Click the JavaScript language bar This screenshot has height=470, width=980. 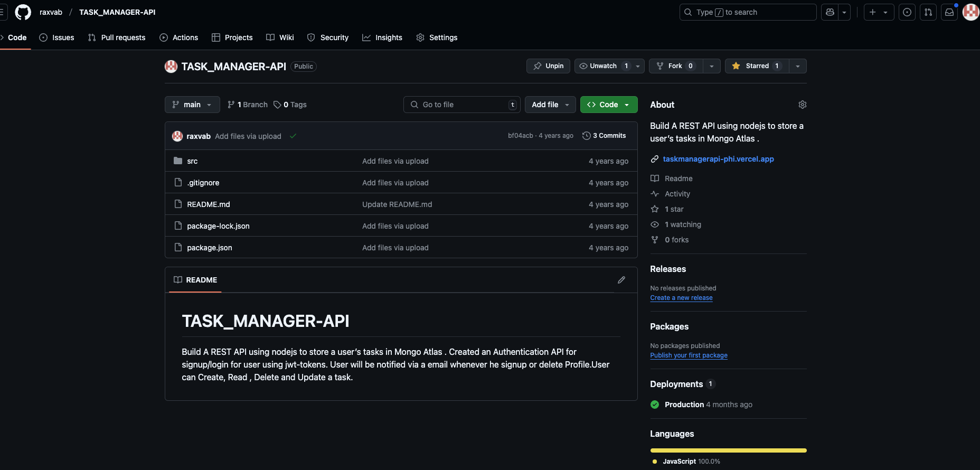click(729, 450)
